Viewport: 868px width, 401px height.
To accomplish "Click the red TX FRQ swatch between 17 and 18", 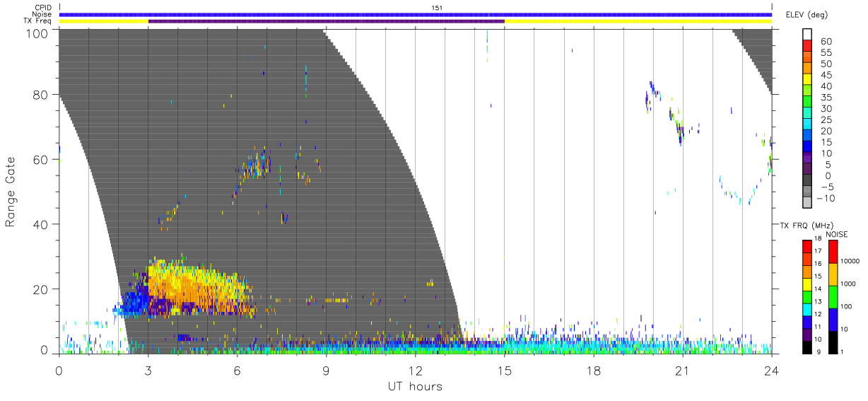I will pos(807,247).
